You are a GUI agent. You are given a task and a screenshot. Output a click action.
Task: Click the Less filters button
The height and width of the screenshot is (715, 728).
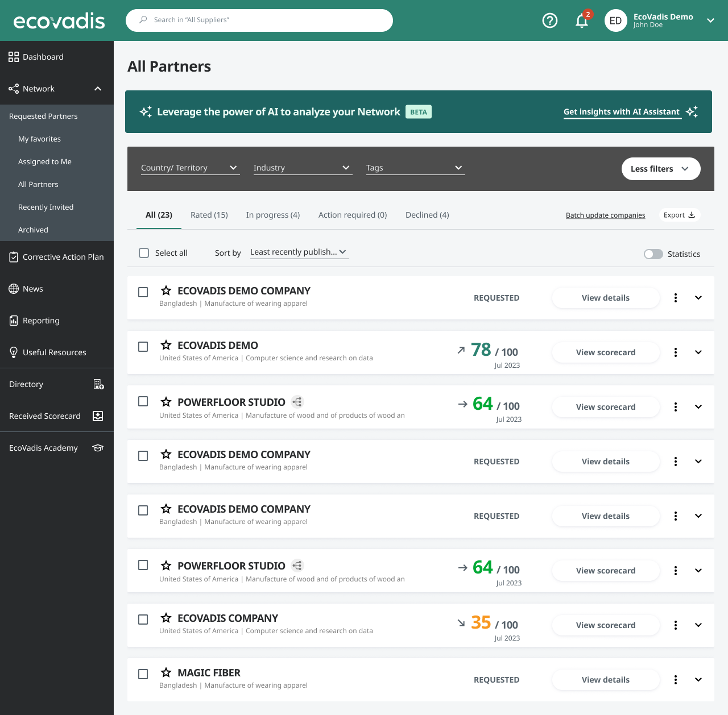click(660, 169)
